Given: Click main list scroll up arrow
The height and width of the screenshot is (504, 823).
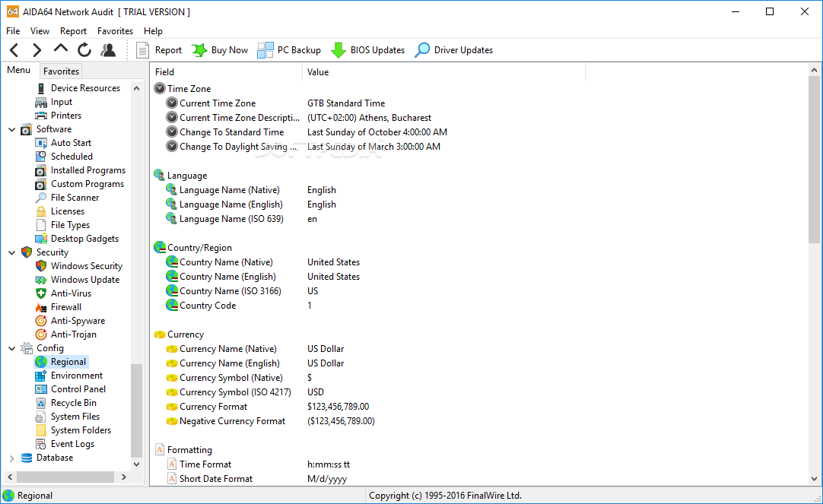Looking at the screenshot, I should (814, 70).
